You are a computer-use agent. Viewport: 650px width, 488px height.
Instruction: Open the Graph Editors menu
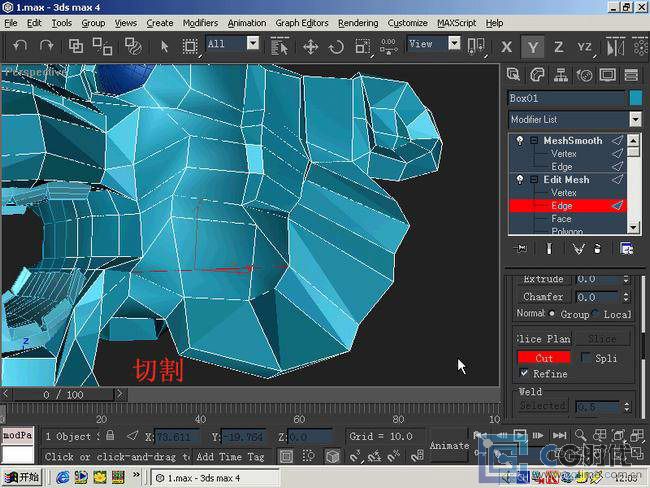(302, 23)
